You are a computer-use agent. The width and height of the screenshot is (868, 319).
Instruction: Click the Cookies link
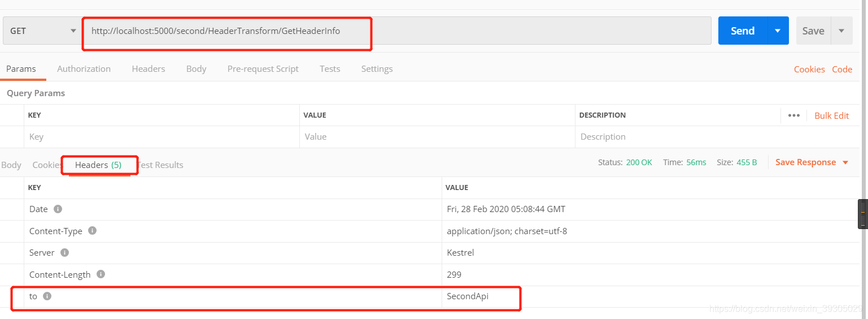[809, 70]
